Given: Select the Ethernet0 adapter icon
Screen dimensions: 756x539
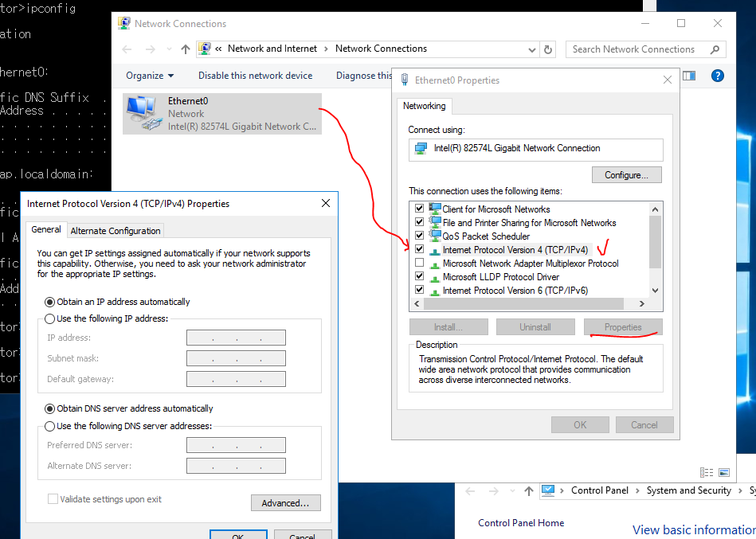Looking at the screenshot, I should [143, 113].
